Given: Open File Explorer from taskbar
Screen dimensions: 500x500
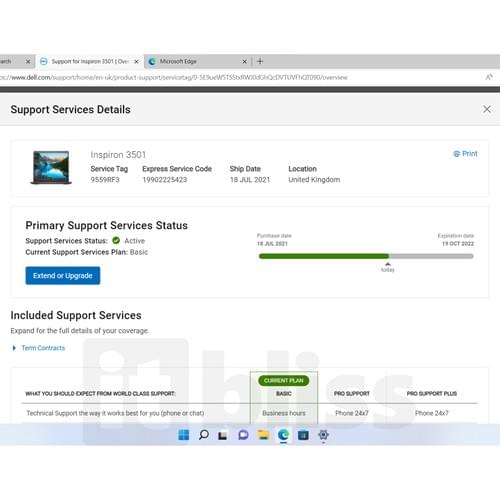Looking at the screenshot, I should [263, 435].
